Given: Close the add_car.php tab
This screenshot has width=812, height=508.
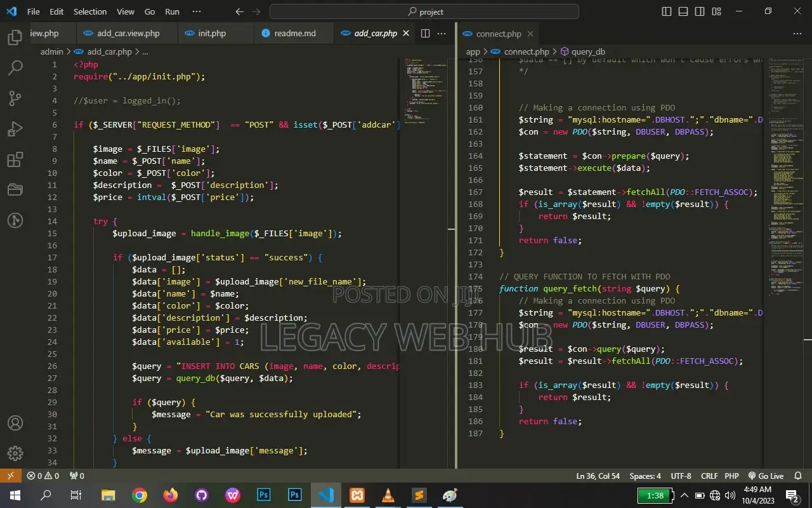Looking at the screenshot, I should [406, 34].
